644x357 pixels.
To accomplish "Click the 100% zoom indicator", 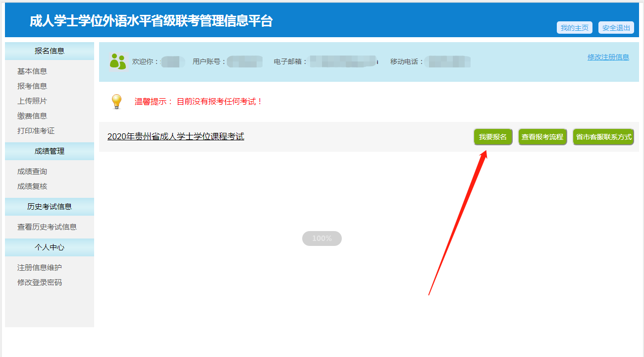I will (x=322, y=238).
